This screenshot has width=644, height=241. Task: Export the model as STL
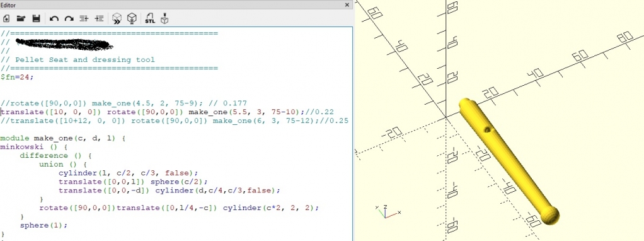click(150, 18)
